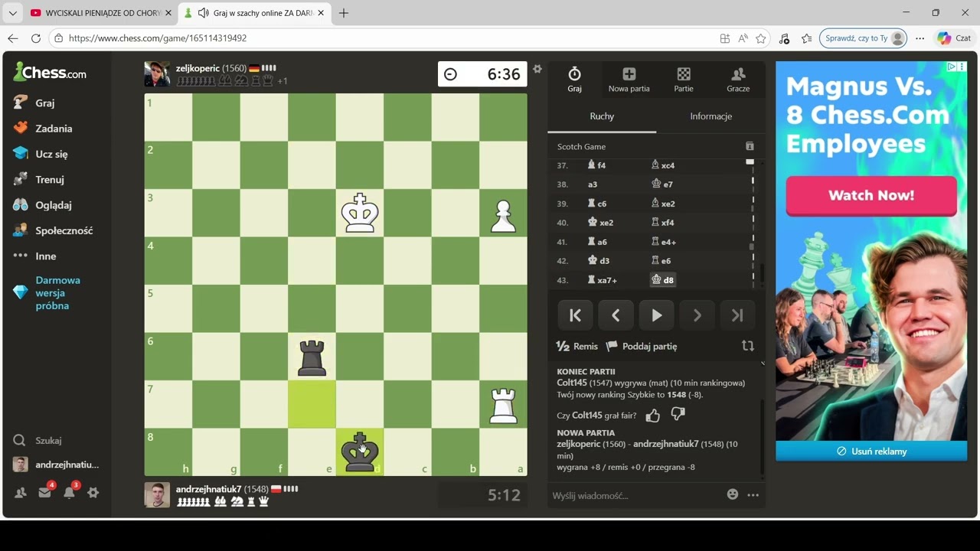Screen dimensions: 980x551
Task: Open a new browser tab
Action: (x=344, y=13)
